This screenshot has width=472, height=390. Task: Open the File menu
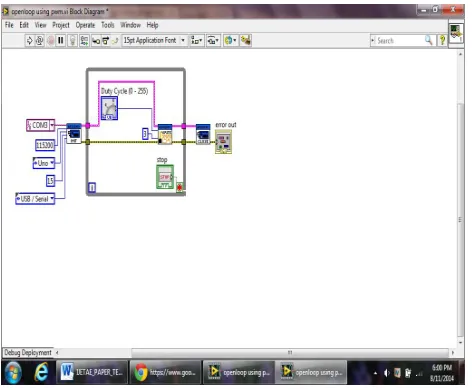9,25
